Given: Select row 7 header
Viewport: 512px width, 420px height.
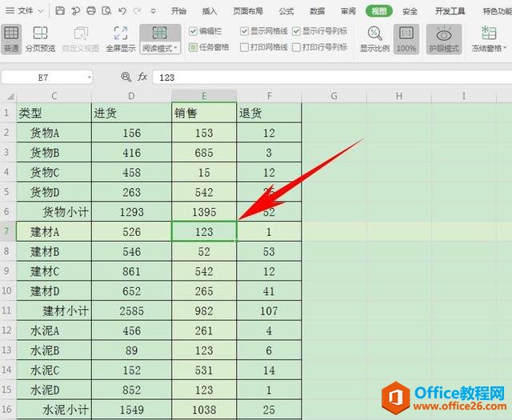Looking at the screenshot, I should (7, 231).
